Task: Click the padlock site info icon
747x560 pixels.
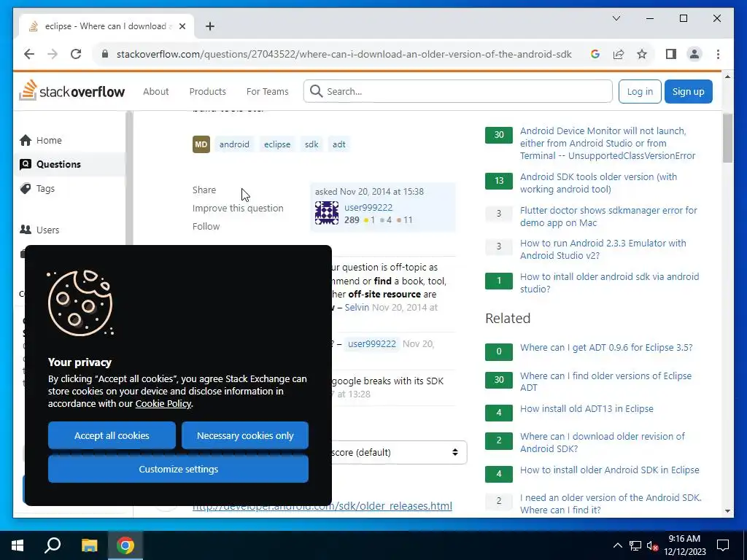Action: pyautogui.click(x=105, y=54)
